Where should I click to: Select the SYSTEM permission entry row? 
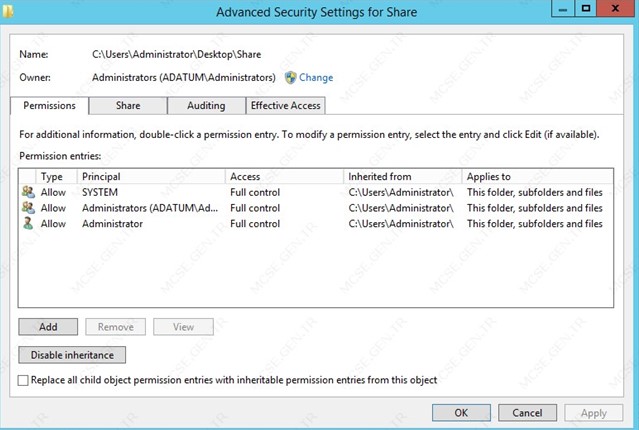point(315,192)
